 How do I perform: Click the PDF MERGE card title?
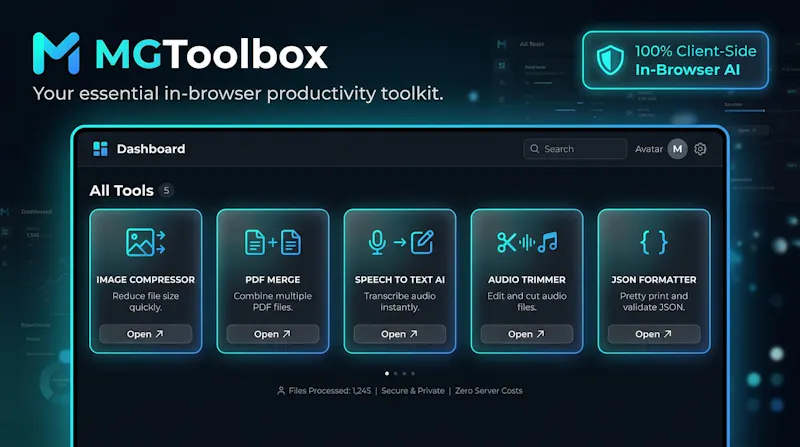(272, 280)
